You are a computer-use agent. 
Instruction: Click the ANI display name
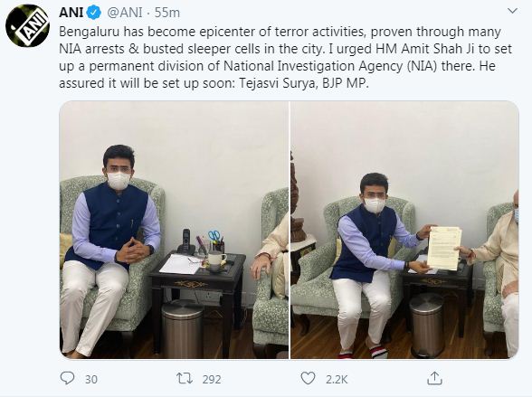(x=71, y=13)
